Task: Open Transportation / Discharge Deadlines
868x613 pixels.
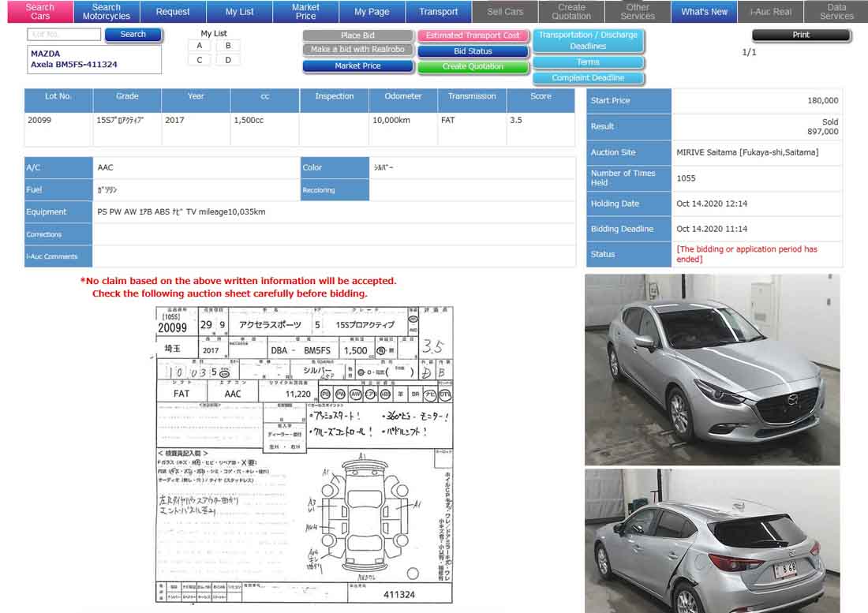Action: click(x=589, y=40)
